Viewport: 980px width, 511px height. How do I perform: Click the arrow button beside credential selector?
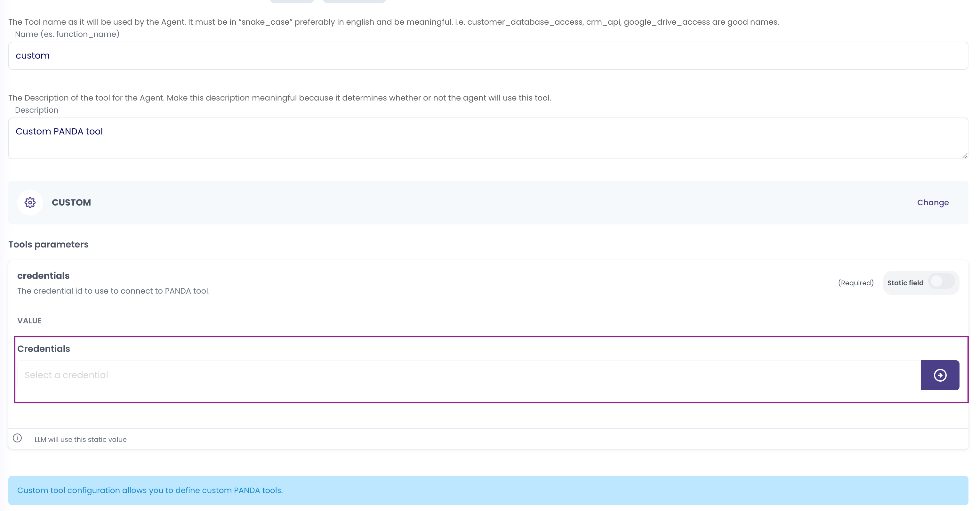click(x=940, y=375)
